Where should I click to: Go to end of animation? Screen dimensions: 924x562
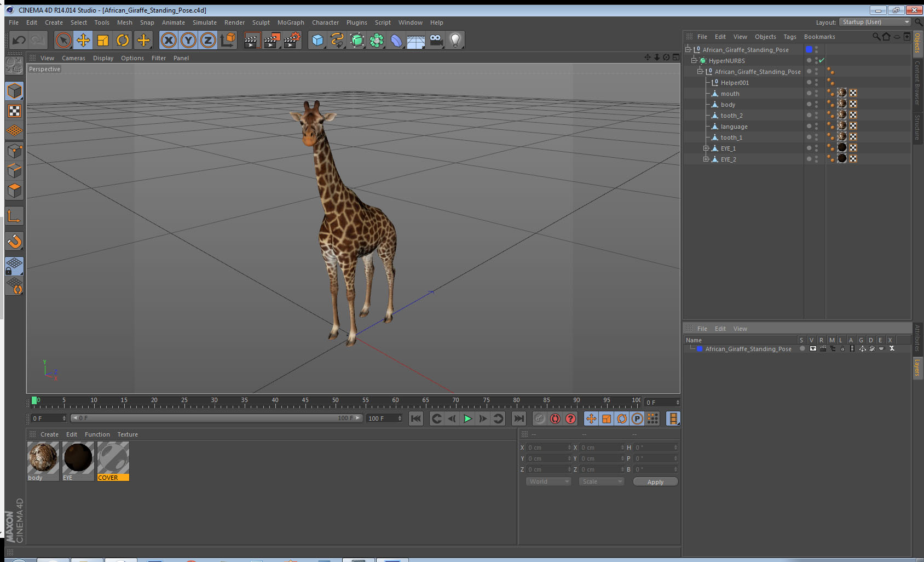pyautogui.click(x=518, y=418)
